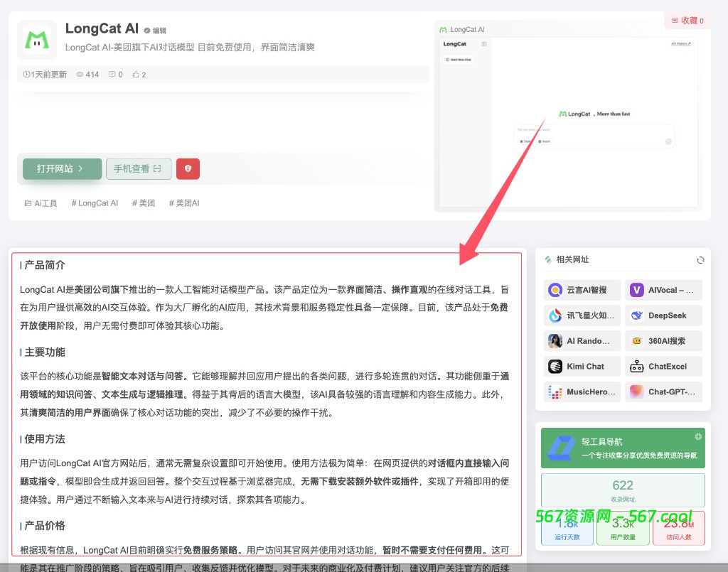Click the red report exclamation icon
Screen dimensions: 728x572
pos(187,168)
